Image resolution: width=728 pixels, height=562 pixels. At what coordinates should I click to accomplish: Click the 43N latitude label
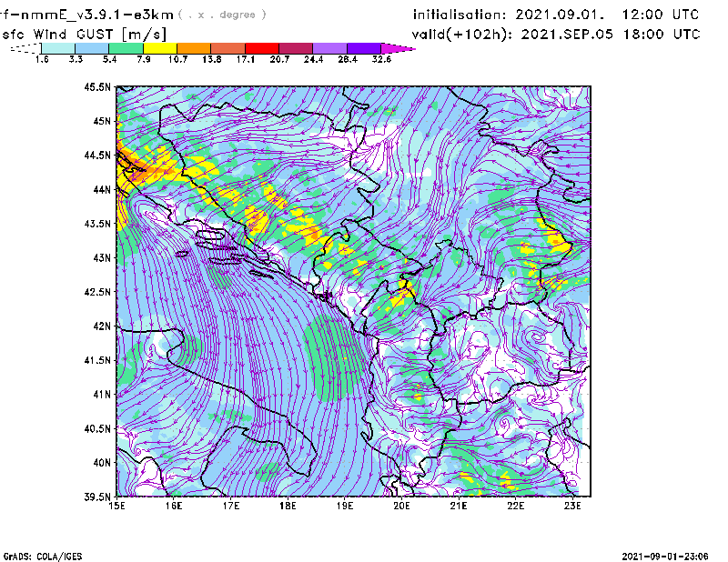(x=102, y=257)
